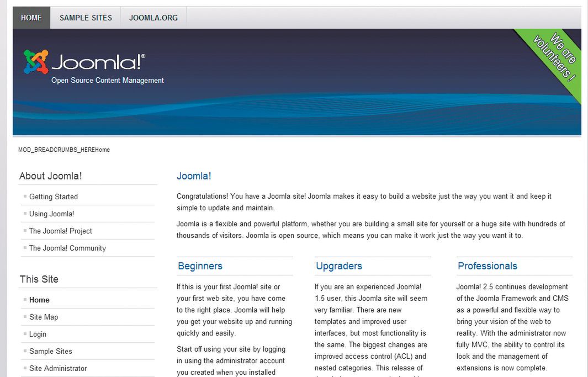Screen dimensions: 588x377
Task: Open the Upgraders article heading
Action: tap(338, 266)
